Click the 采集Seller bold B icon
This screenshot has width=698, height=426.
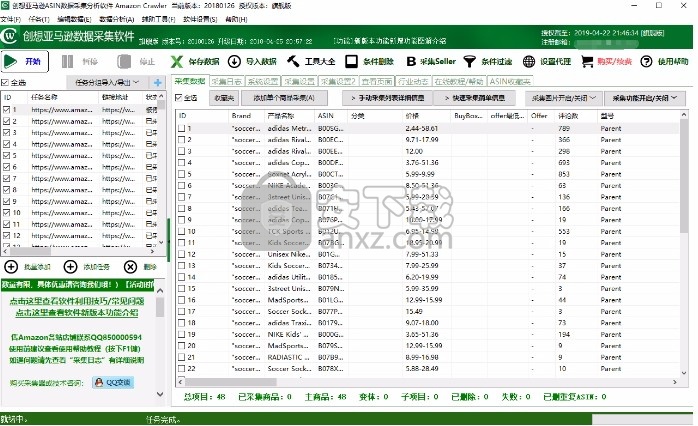(x=411, y=61)
